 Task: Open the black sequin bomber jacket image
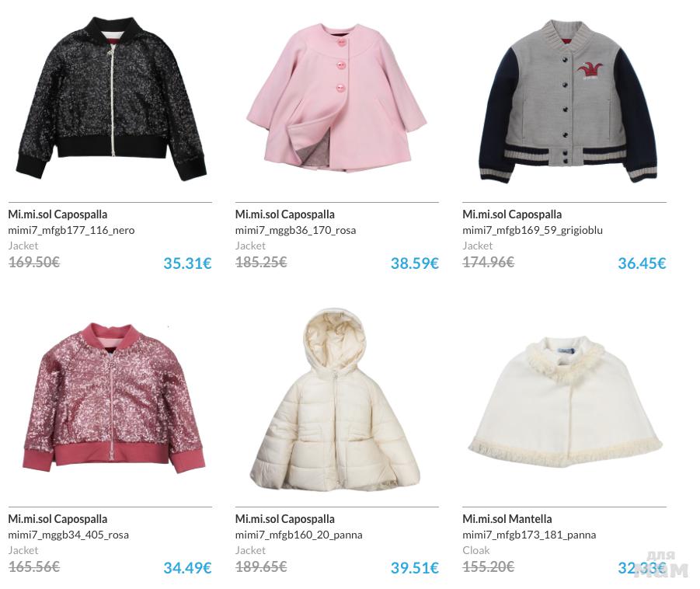(x=111, y=98)
